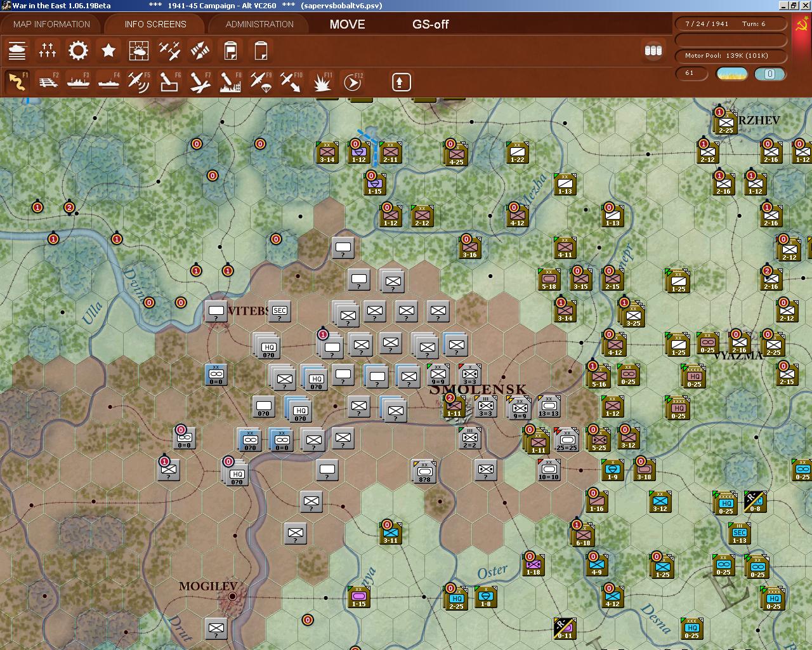Click the F12 end turn icon

[353, 82]
